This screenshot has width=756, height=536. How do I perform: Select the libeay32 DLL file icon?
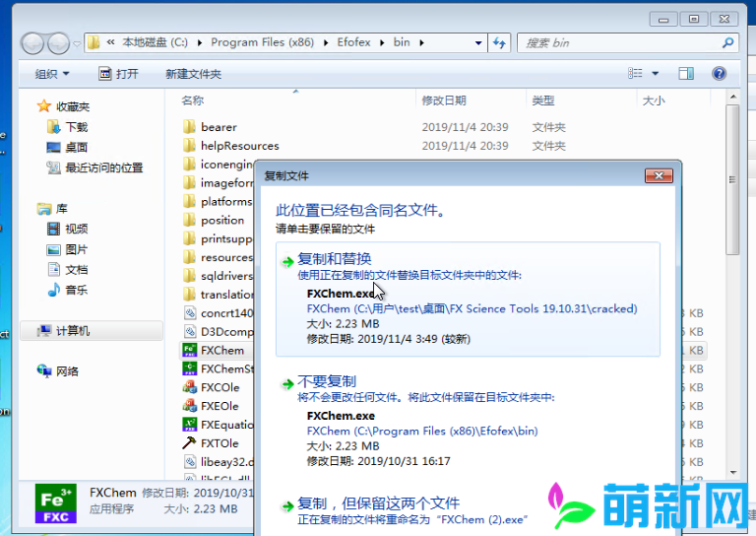click(190, 462)
